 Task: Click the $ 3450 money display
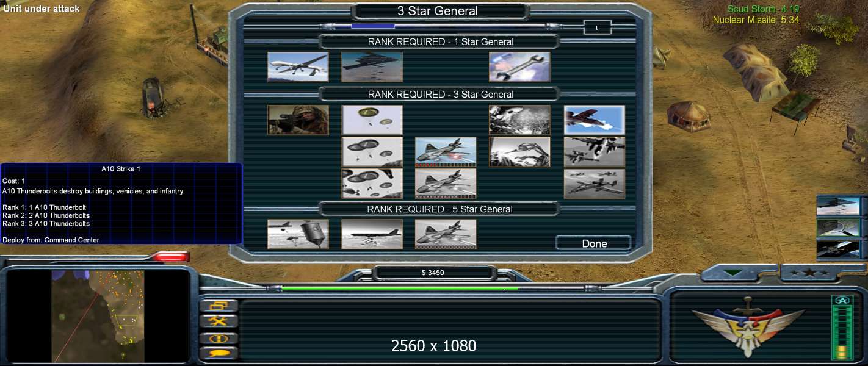[x=433, y=273]
